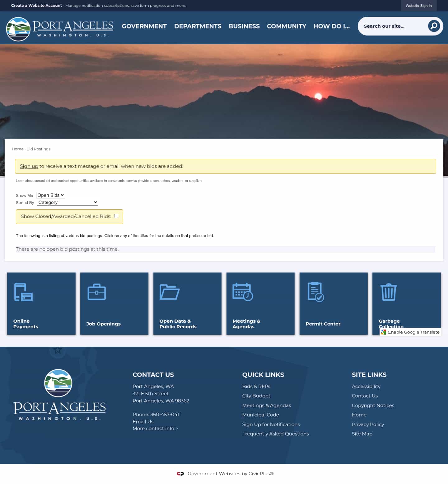The width and height of the screenshot is (448, 484).
Task: Open the Sorted By Category dropdown
Action: click(67, 202)
